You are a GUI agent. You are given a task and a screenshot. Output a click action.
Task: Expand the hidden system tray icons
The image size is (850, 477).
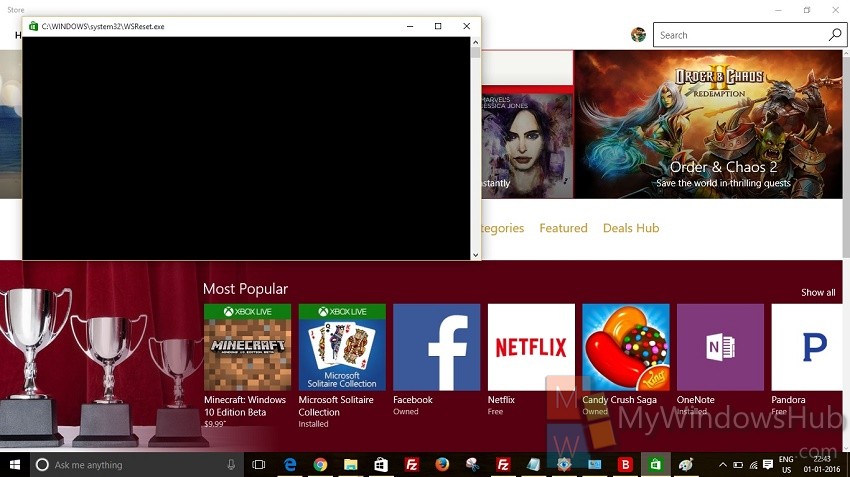(723, 465)
